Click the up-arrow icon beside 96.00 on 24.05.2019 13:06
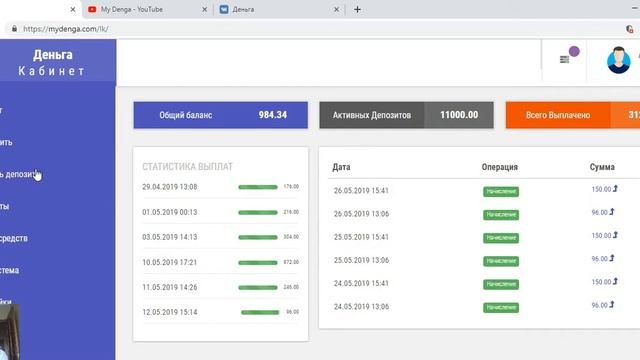Image resolution: width=640 pixels, height=360 pixels. (612, 304)
